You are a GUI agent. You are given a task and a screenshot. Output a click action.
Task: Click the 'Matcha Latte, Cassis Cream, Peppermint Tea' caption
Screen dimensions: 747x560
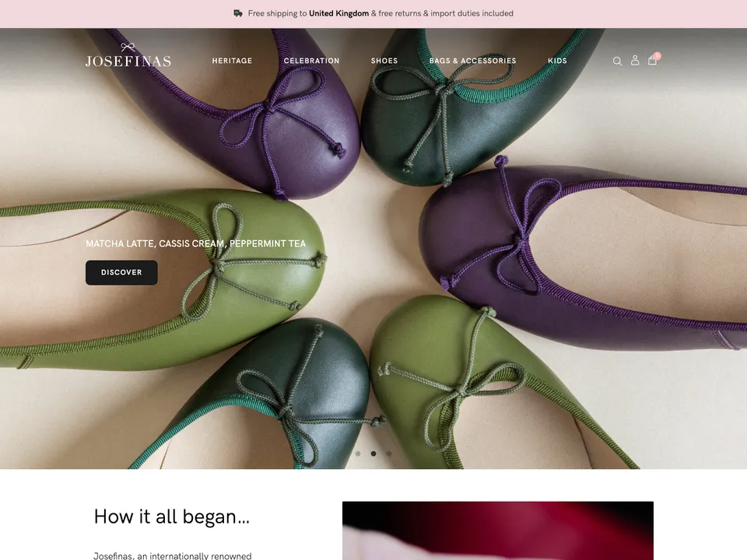(196, 243)
